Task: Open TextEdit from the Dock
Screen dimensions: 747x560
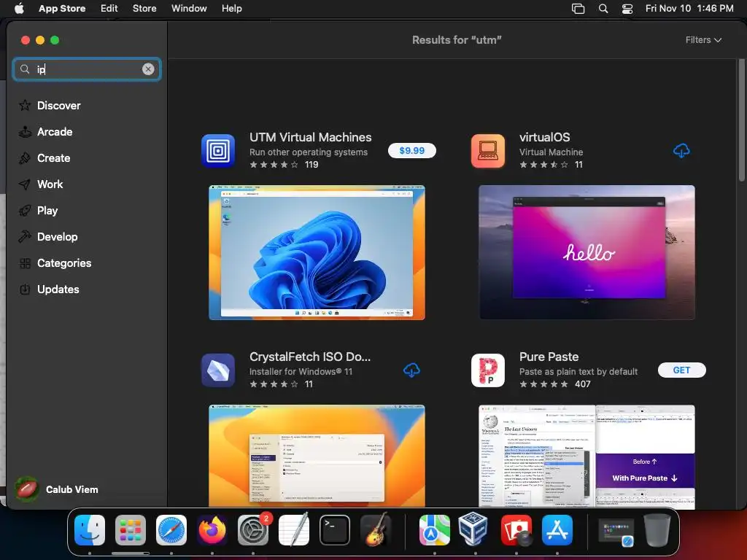Action: [x=294, y=530]
